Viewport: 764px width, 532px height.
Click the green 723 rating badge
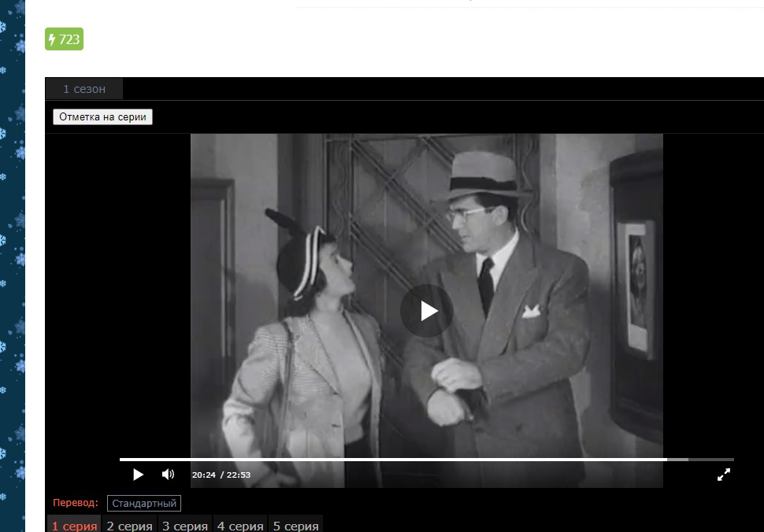(x=65, y=39)
